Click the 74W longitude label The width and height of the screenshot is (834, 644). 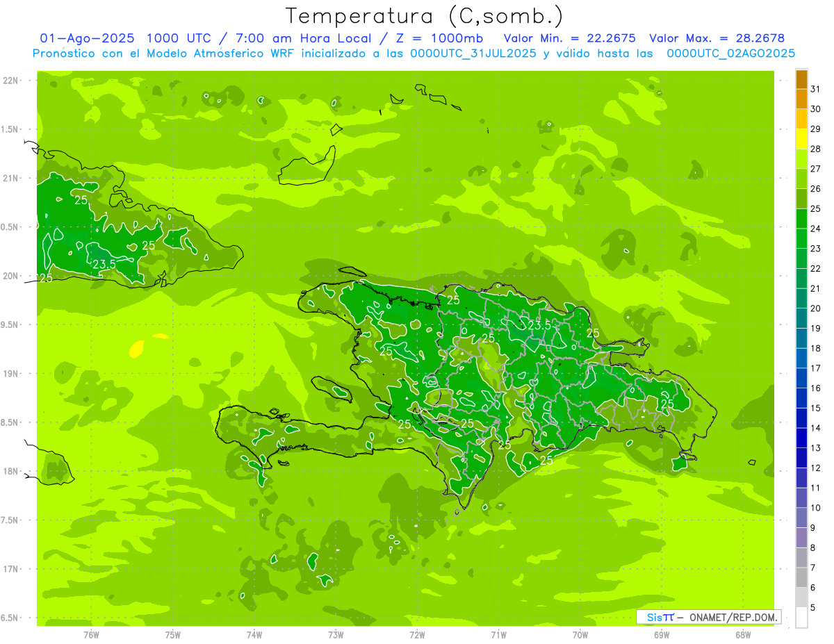click(x=254, y=634)
